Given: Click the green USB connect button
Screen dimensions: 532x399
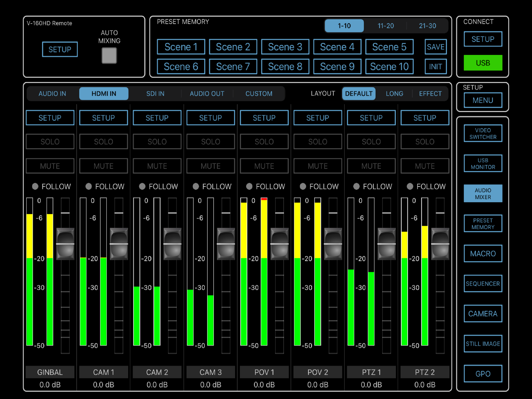Looking at the screenshot, I should tap(483, 63).
